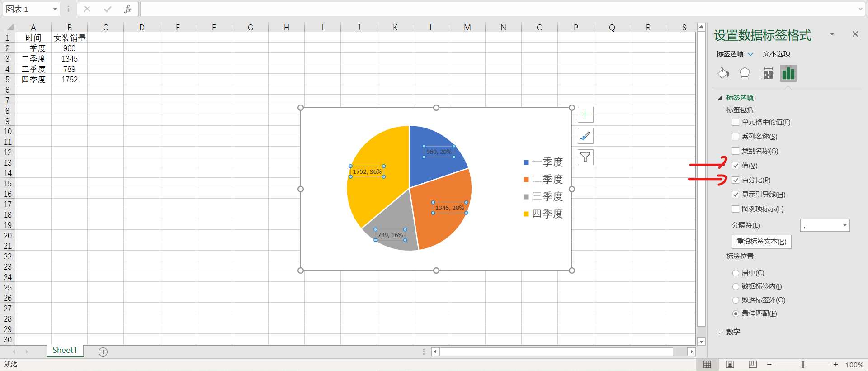Select the Sheet1 tab
The height and width of the screenshot is (371, 868).
click(65, 351)
